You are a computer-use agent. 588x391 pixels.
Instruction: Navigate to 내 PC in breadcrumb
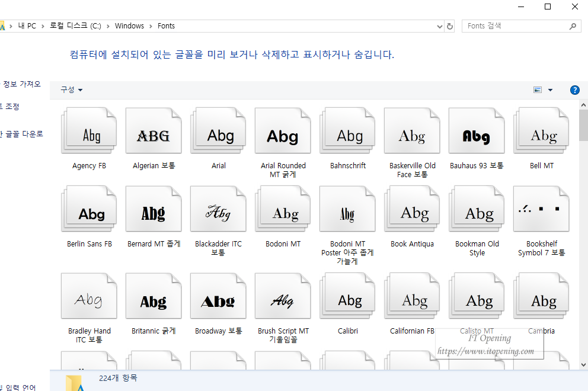[27, 26]
